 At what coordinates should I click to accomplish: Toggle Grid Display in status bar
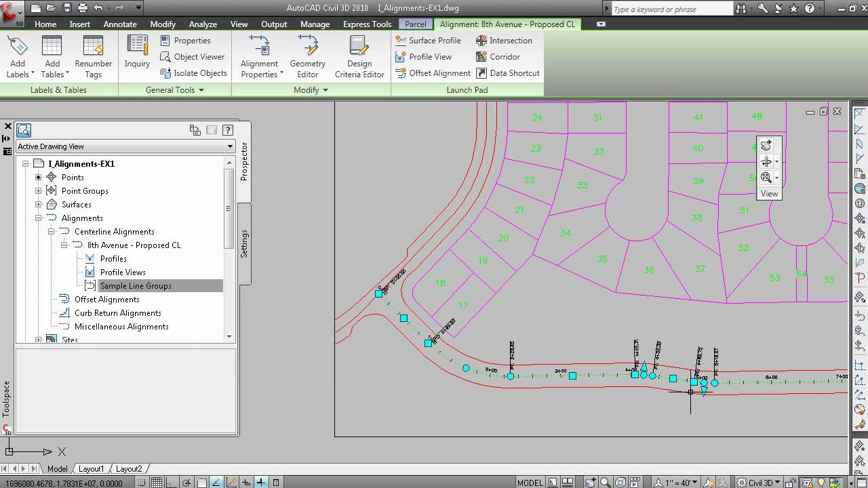[156, 483]
